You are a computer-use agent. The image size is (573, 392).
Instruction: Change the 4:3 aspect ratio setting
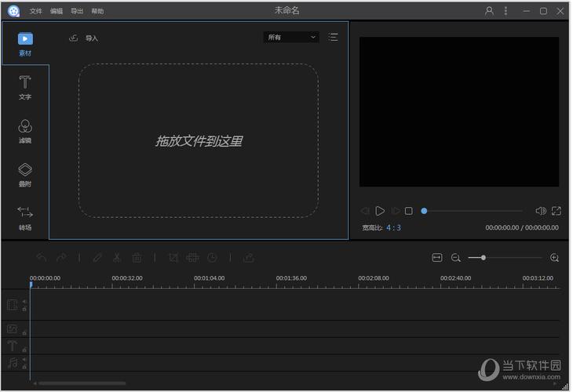[x=393, y=228]
